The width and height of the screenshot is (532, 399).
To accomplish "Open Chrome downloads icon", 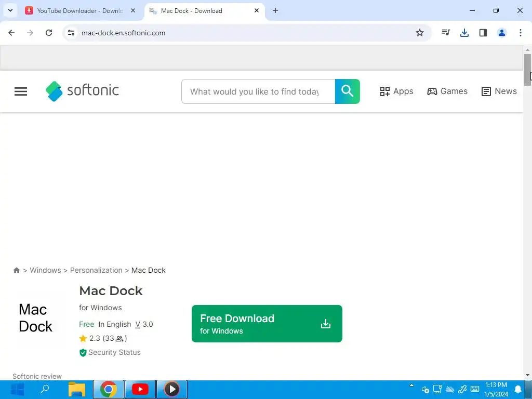I will 464,33.
